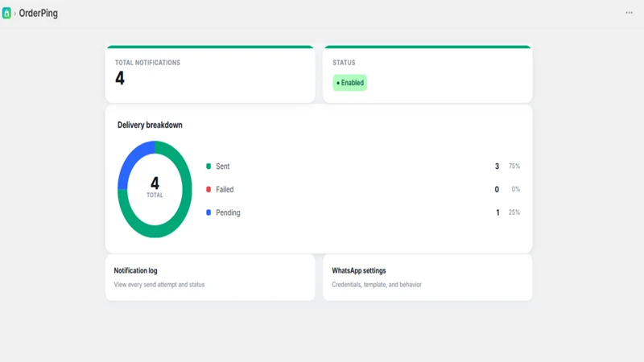Click the green Sent legend swatch

pyautogui.click(x=208, y=167)
